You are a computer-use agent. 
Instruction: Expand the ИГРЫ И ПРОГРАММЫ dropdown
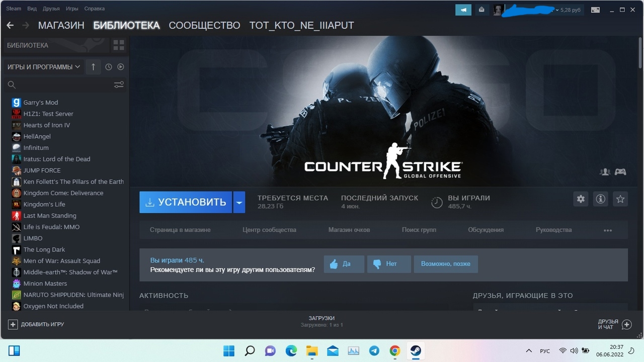(x=44, y=67)
